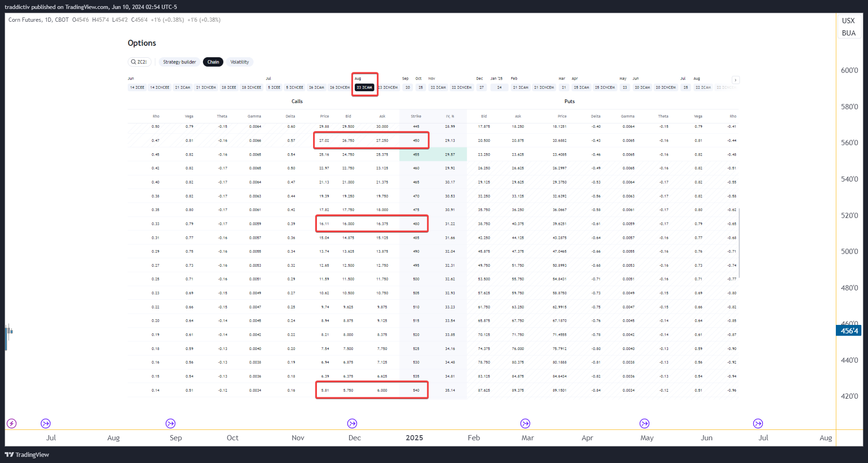Image resolution: width=868 pixels, height=463 pixels.
Task: Select the 26 ZCAM July expiration
Action: [x=317, y=87]
